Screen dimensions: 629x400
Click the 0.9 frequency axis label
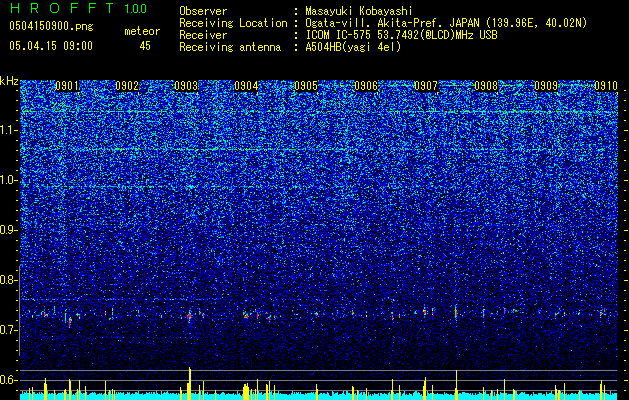point(8,230)
